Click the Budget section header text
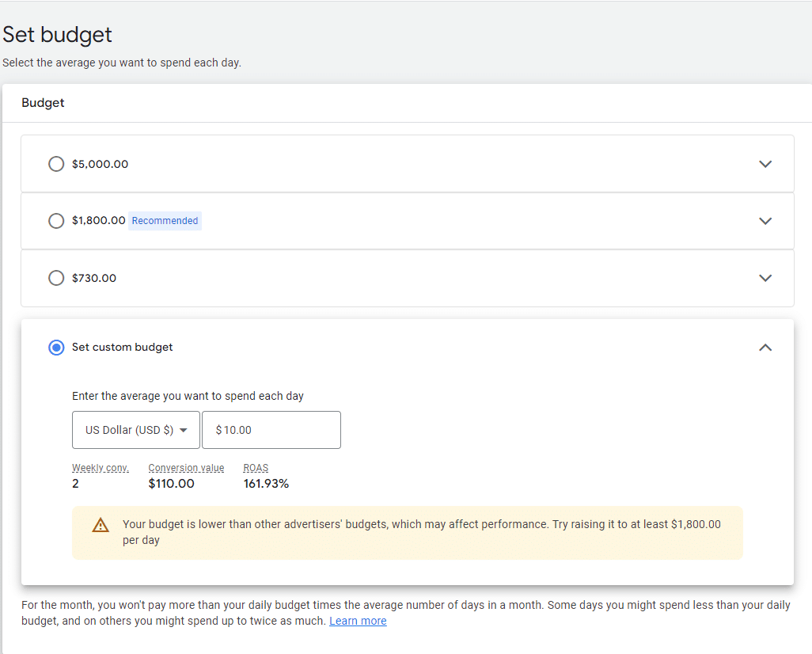The width and height of the screenshot is (812, 654). [43, 103]
